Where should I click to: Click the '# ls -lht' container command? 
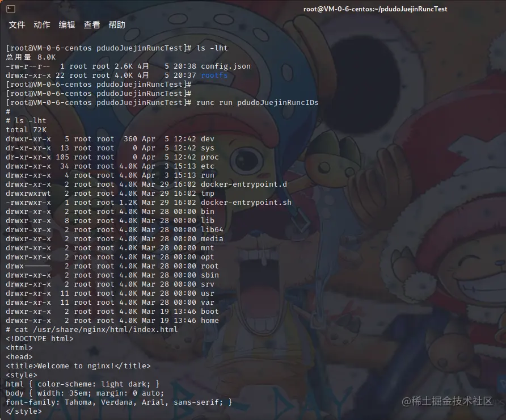(x=26, y=121)
